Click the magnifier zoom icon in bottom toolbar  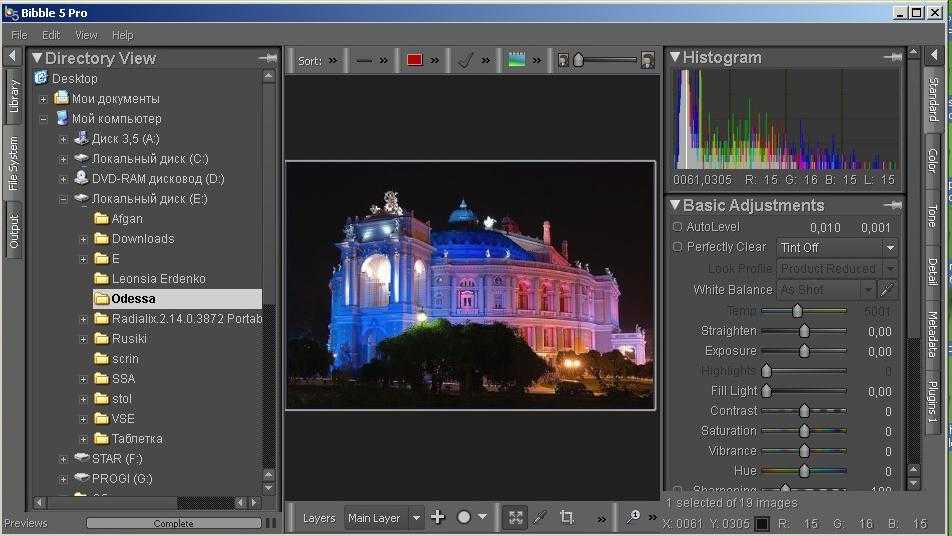pos(632,517)
